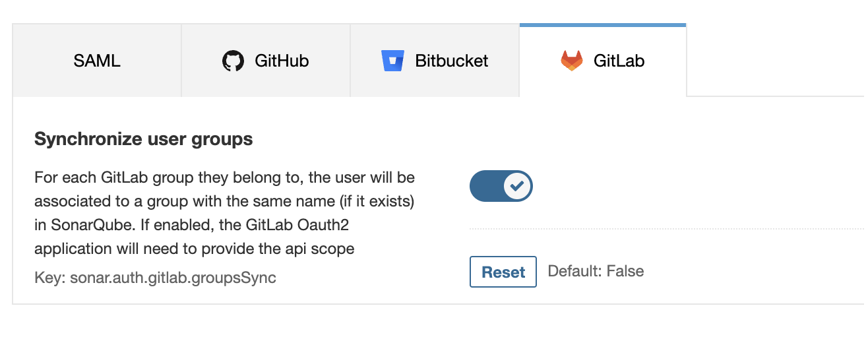Viewport: 868px width, 343px height.
Task: Click the 'Default: False' text
Action: tap(596, 271)
